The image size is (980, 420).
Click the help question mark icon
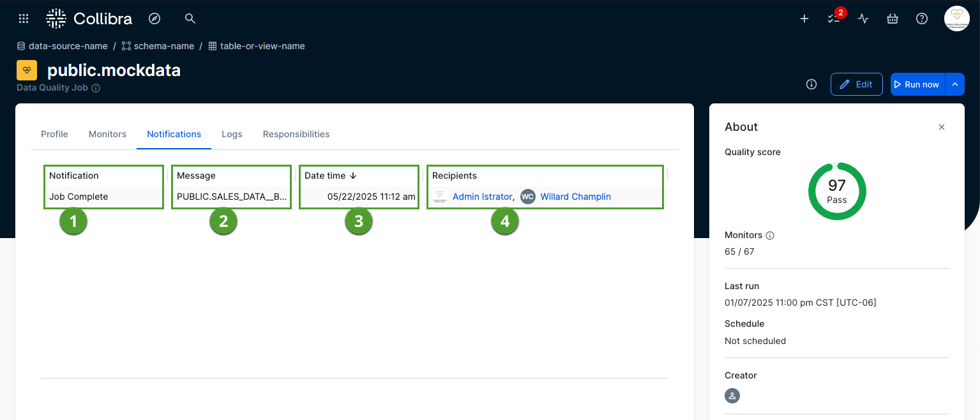pos(922,19)
